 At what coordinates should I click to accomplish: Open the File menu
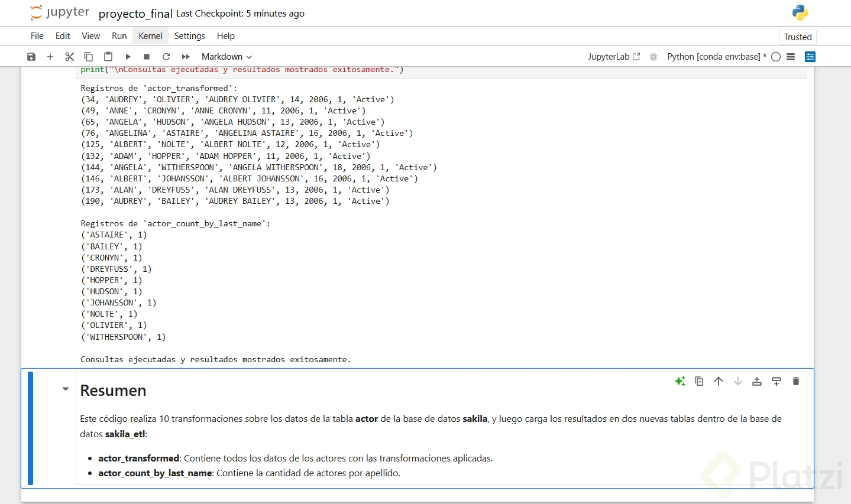pos(37,36)
